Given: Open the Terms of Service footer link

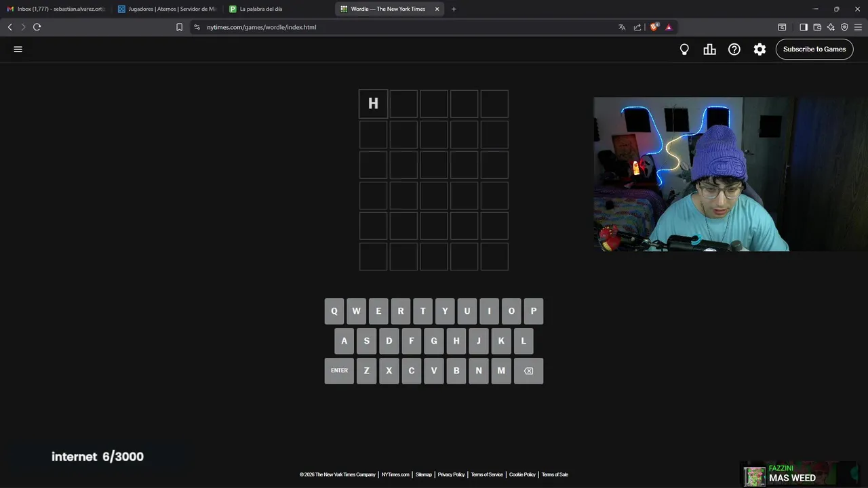Looking at the screenshot, I should (487, 474).
